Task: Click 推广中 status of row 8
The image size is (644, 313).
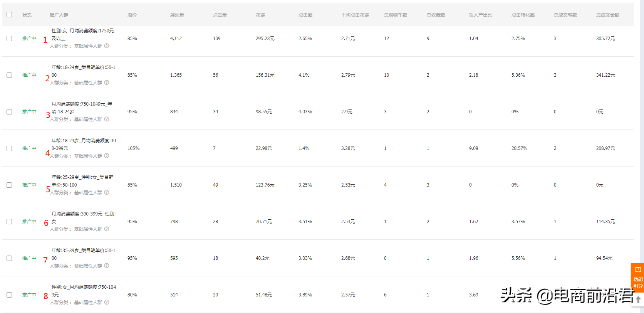Action: click(29, 295)
